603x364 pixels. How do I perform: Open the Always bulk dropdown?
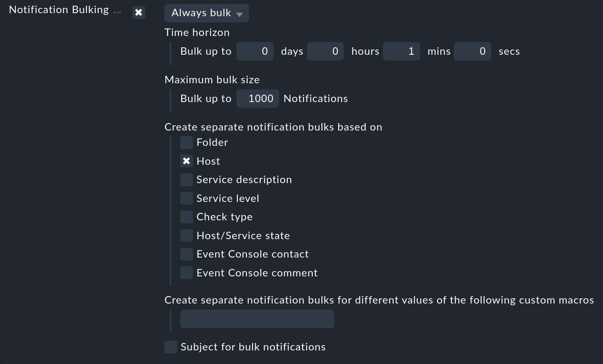202,13
